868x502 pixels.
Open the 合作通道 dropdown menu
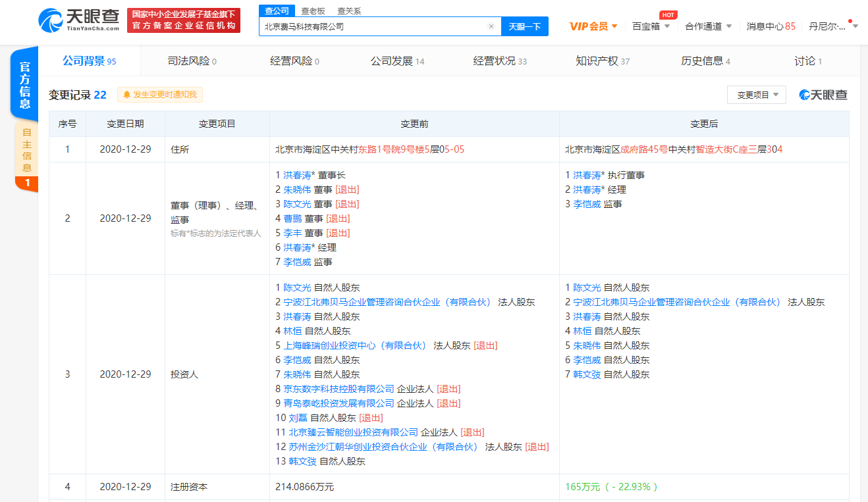pyautogui.click(x=708, y=26)
